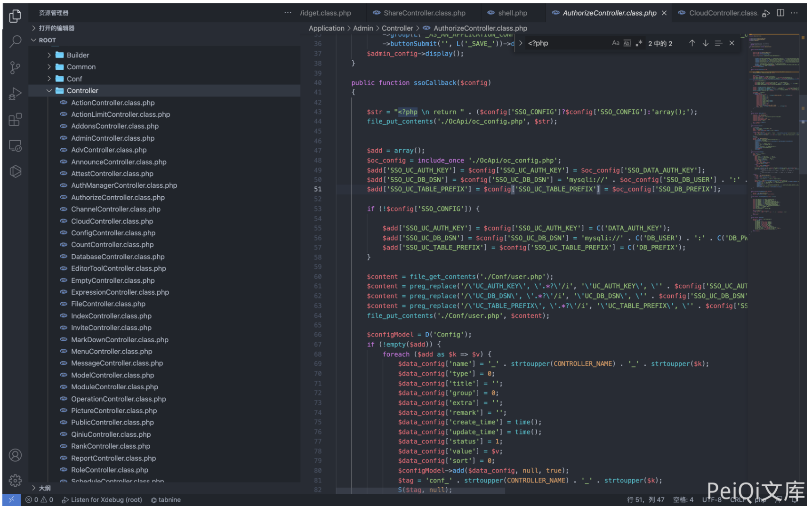This screenshot has width=812, height=514.
Task: Expand the find widget replace chevron
Action: tap(521, 43)
